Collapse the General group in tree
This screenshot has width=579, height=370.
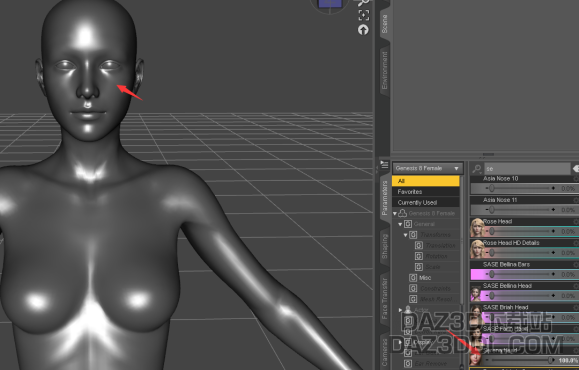pyautogui.click(x=400, y=224)
